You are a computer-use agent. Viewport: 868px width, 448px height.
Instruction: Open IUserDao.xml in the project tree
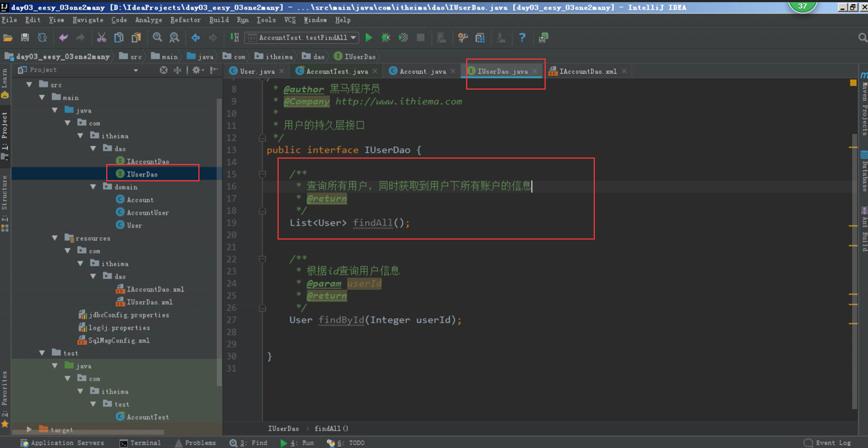click(149, 302)
